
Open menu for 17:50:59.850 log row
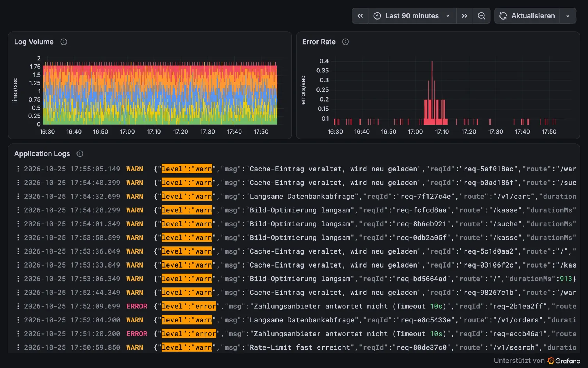point(18,347)
